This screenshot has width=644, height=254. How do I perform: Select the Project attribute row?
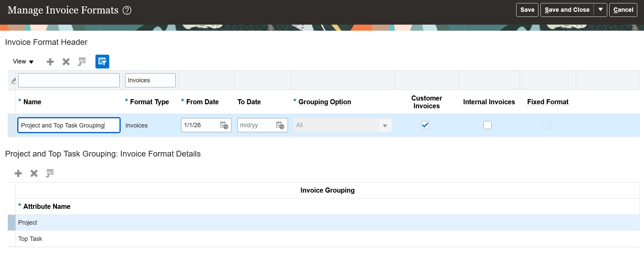[x=327, y=223]
